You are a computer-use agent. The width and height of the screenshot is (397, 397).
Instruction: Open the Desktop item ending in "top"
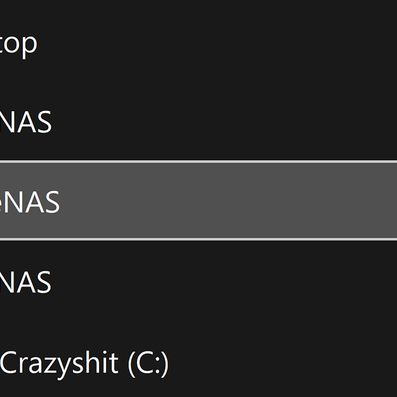click(x=198, y=42)
